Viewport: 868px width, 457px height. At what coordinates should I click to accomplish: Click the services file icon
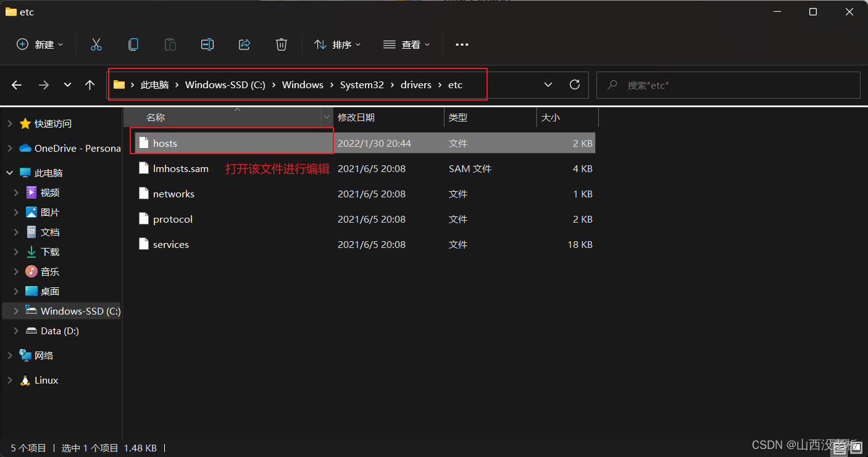coord(143,244)
